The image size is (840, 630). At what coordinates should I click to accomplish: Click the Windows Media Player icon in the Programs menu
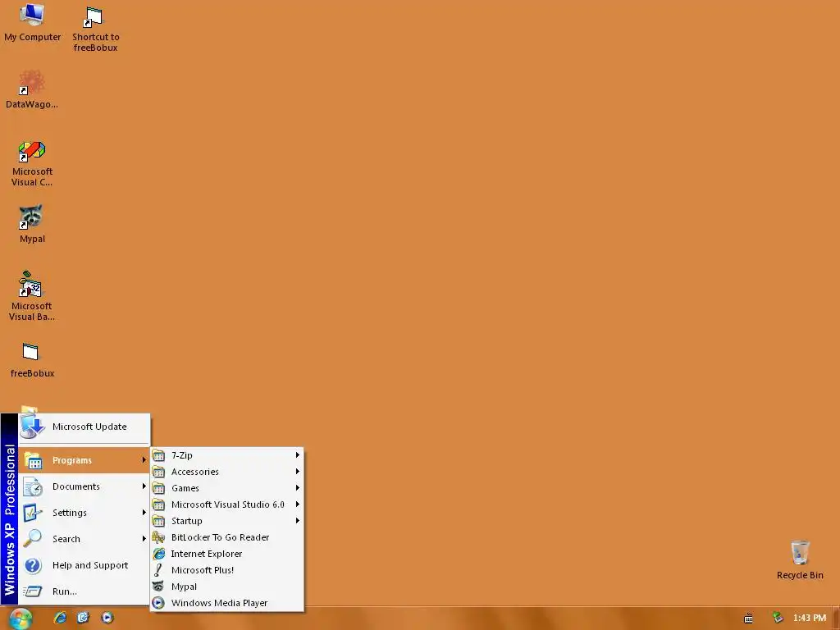coord(158,603)
